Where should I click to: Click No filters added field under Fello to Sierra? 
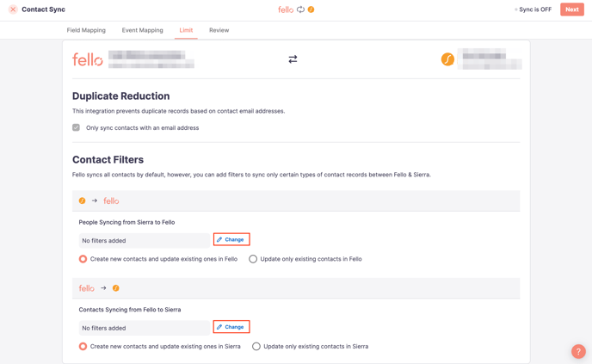click(145, 328)
